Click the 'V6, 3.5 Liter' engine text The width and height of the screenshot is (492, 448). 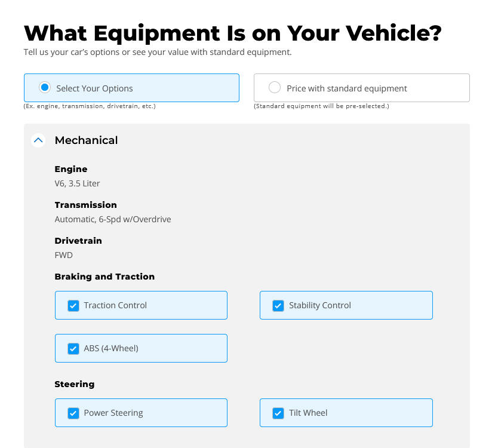click(77, 183)
